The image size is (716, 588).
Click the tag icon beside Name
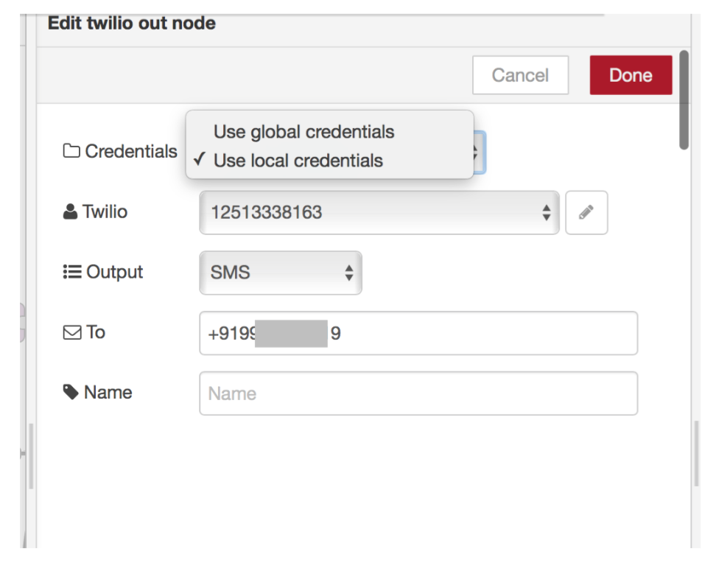(x=71, y=391)
